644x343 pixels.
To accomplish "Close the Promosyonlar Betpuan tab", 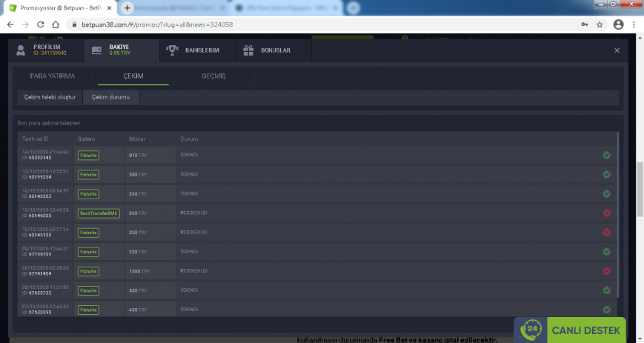I will (x=109, y=8).
